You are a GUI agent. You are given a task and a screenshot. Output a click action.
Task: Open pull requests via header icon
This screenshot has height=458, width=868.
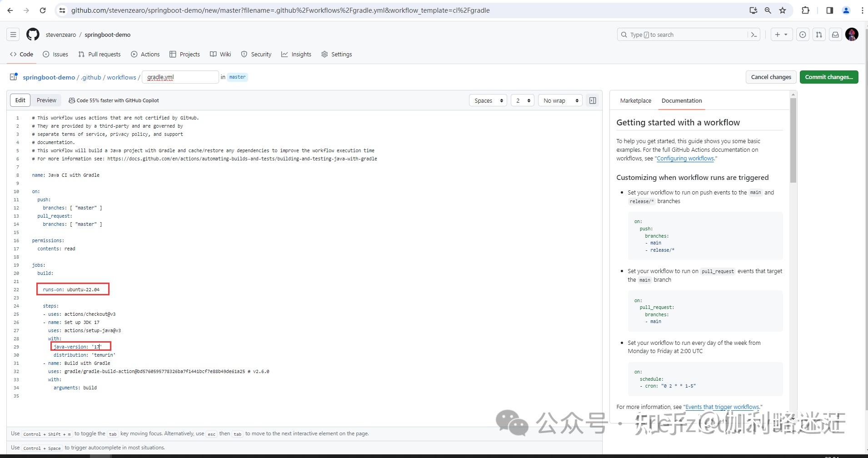click(x=819, y=35)
